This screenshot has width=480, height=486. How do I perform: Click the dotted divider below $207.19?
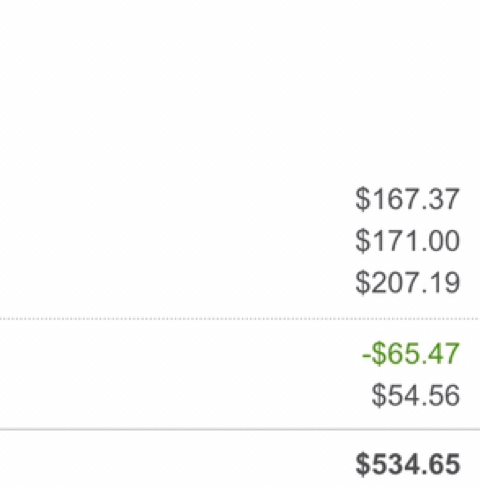[x=240, y=319]
